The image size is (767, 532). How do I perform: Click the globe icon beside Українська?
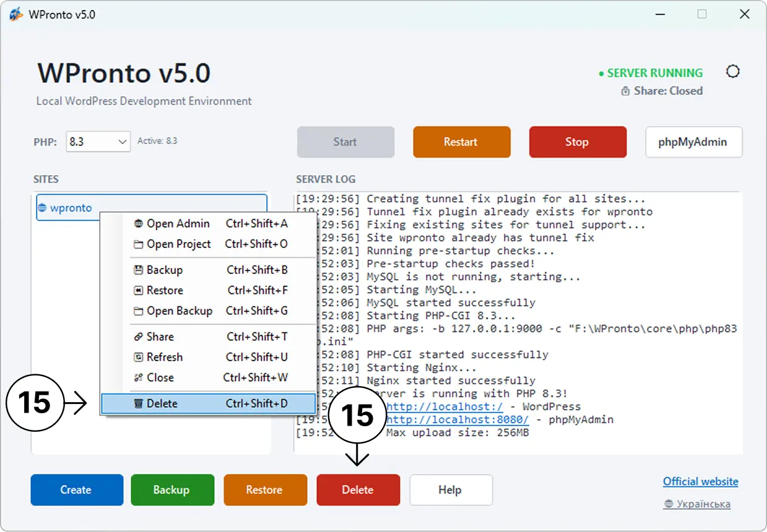pos(668,504)
